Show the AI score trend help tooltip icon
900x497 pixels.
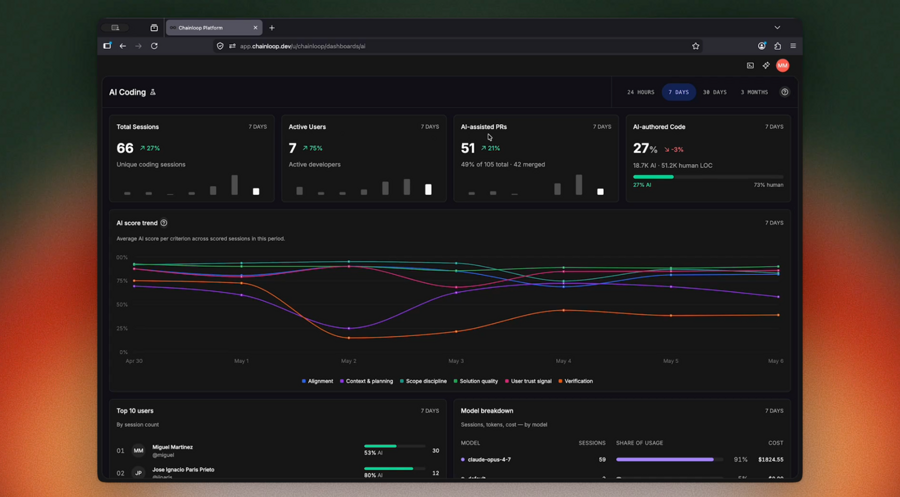click(x=164, y=223)
